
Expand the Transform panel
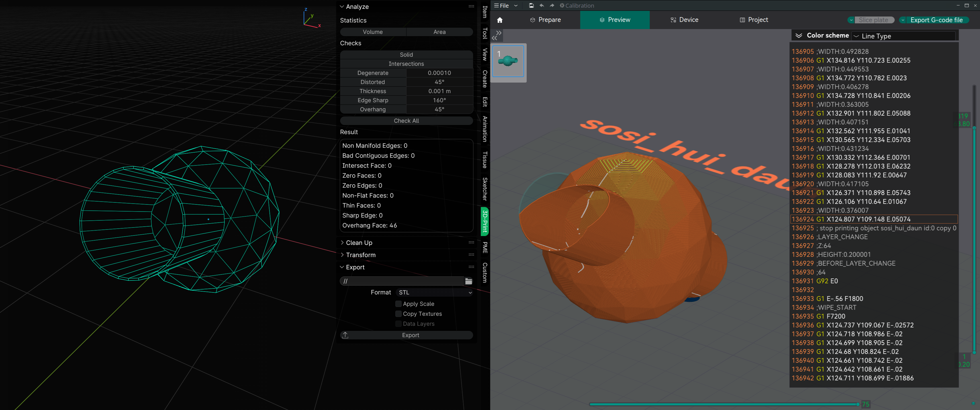click(x=360, y=255)
